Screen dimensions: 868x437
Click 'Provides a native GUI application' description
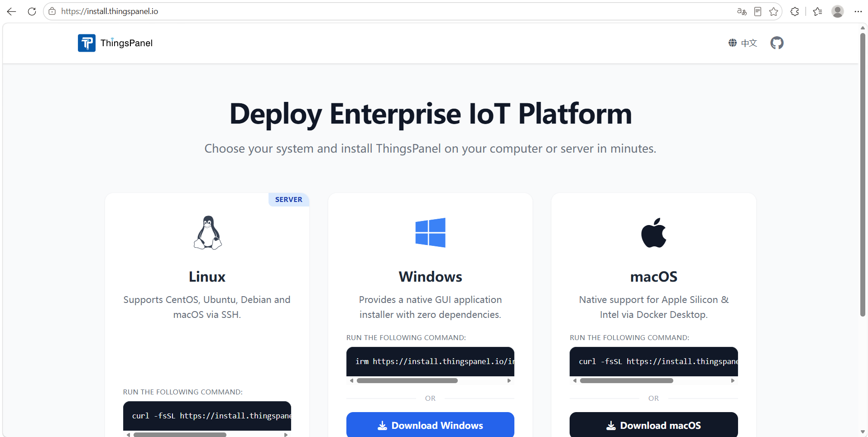[430, 307]
